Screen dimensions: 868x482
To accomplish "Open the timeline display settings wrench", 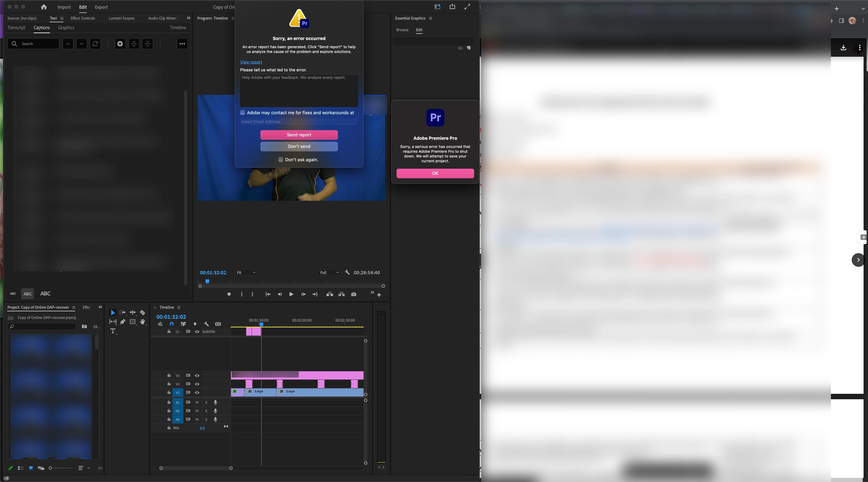I will pos(207,324).
